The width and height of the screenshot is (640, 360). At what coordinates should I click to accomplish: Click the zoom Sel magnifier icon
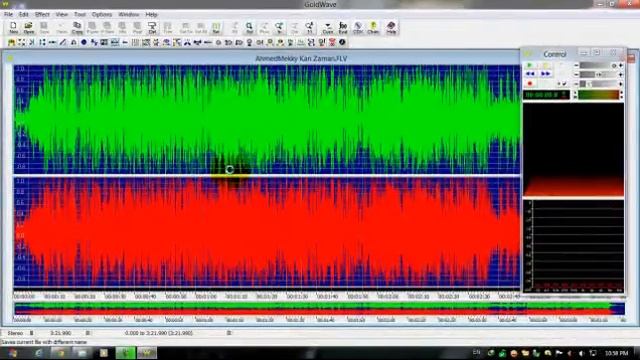(249, 28)
